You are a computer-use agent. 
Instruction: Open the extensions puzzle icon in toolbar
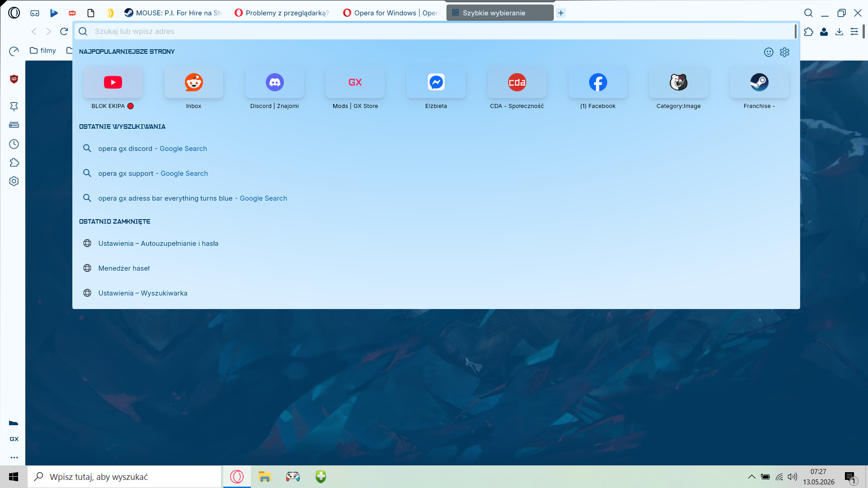809,32
